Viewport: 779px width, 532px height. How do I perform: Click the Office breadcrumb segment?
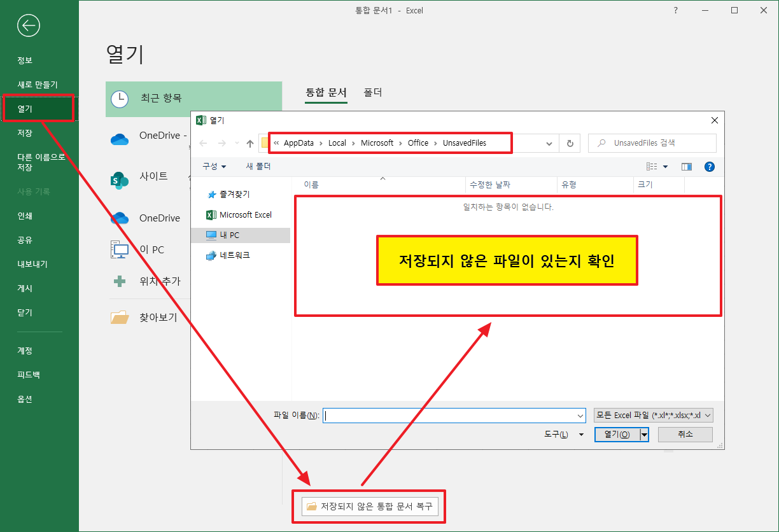418,143
